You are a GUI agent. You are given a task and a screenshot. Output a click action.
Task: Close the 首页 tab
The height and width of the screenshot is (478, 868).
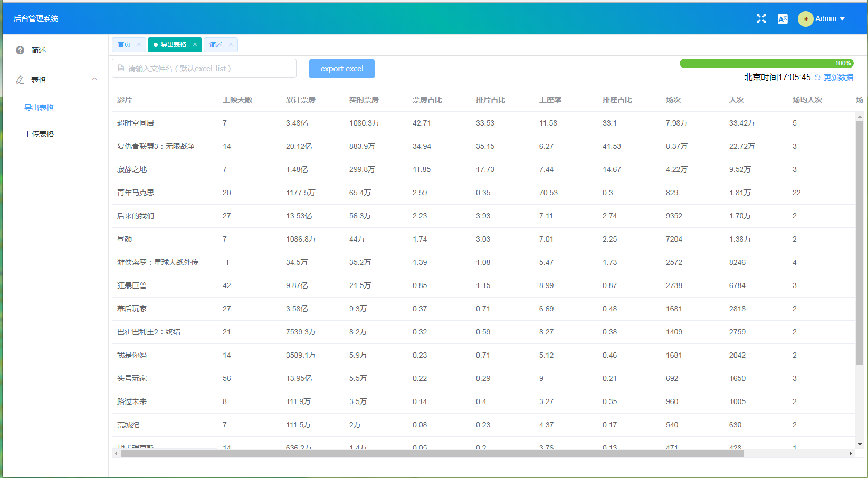point(139,45)
